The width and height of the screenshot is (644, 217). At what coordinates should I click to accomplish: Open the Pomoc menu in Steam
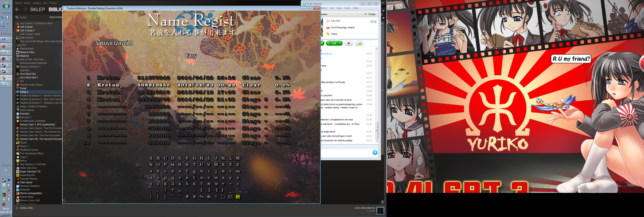point(53,3)
